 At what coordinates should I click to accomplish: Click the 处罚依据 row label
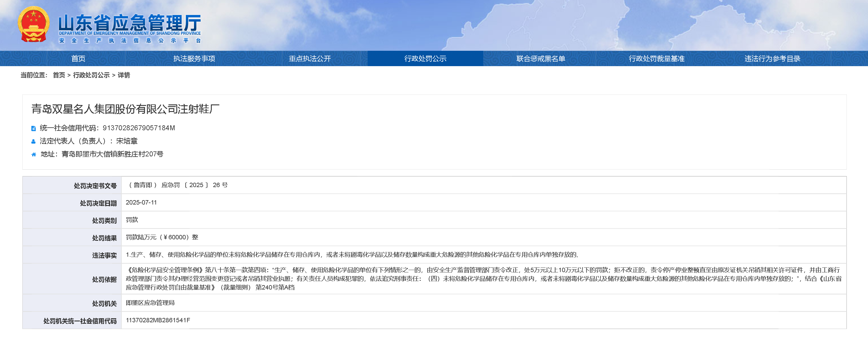point(105,280)
